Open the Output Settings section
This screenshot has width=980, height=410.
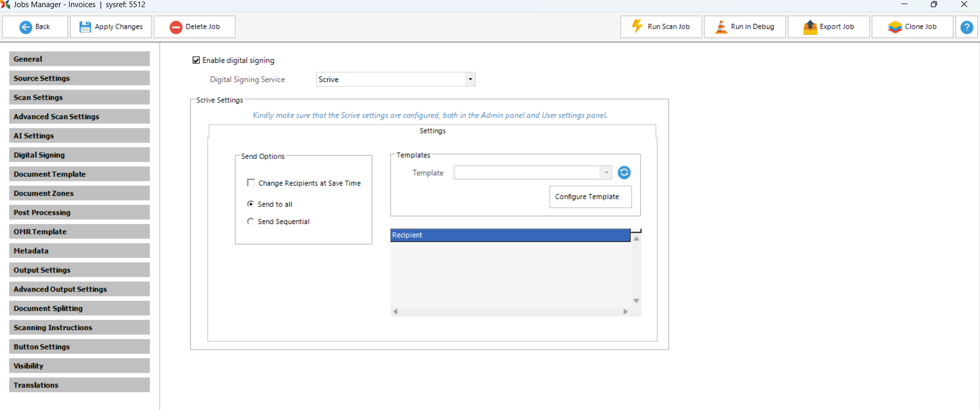(x=79, y=270)
